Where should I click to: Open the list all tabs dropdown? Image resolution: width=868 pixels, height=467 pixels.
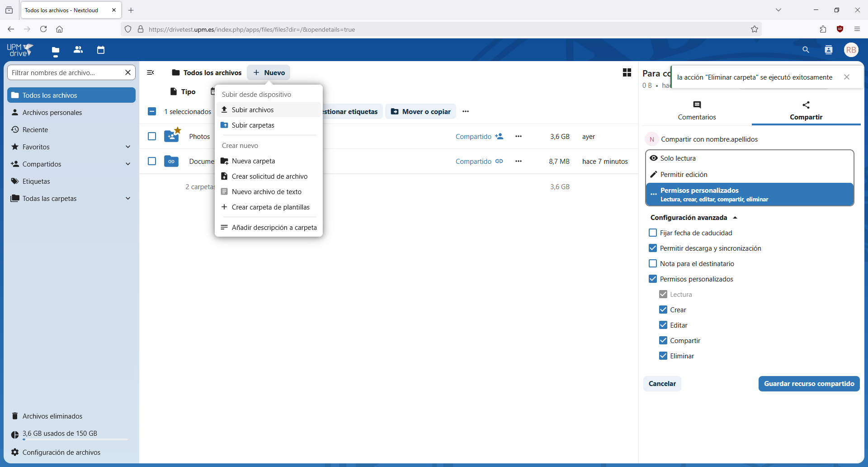(778, 10)
